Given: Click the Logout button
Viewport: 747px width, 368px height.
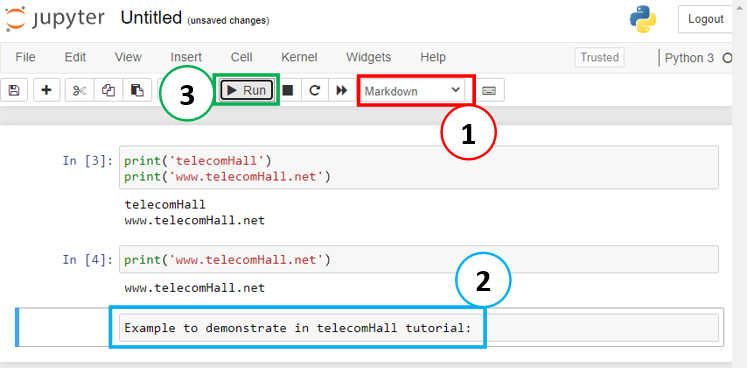Looking at the screenshot, I should tap(706, 19).
